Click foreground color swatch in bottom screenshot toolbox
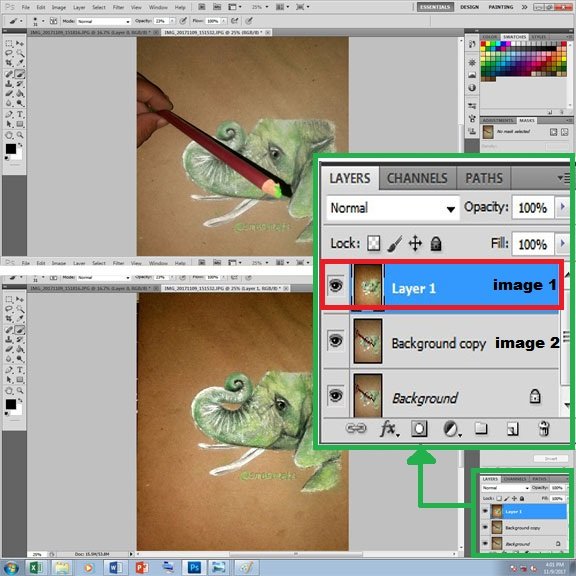 [11, 404]
